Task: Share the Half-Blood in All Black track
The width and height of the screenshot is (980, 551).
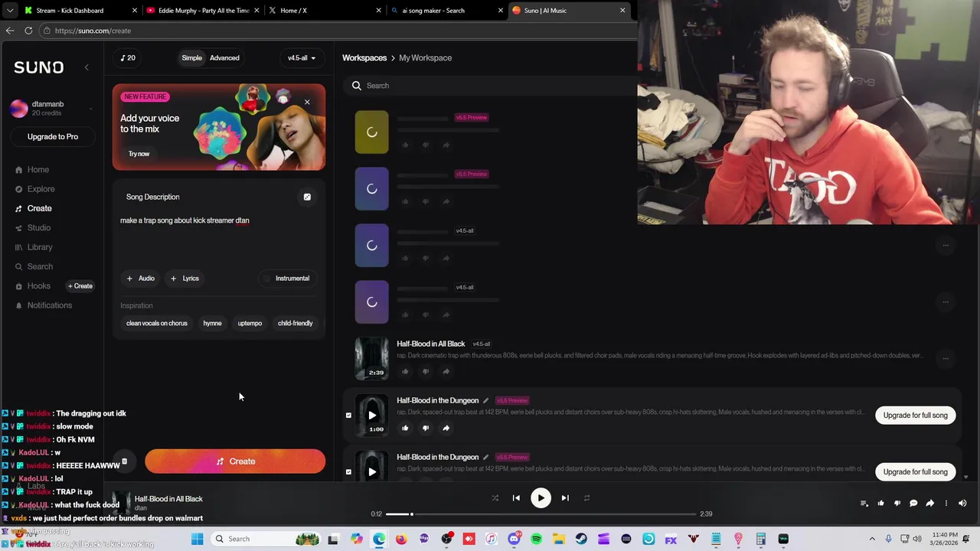Action: coord(446,371)
